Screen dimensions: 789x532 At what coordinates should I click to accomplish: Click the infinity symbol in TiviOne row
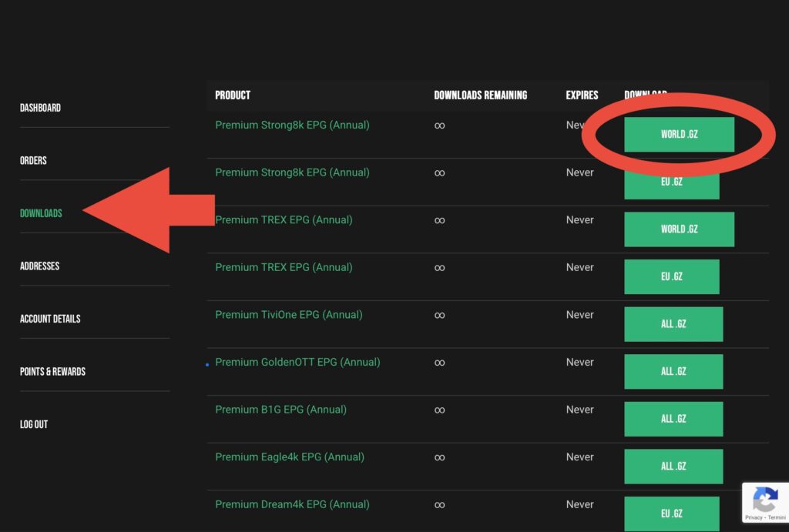(x=439, y=316)
